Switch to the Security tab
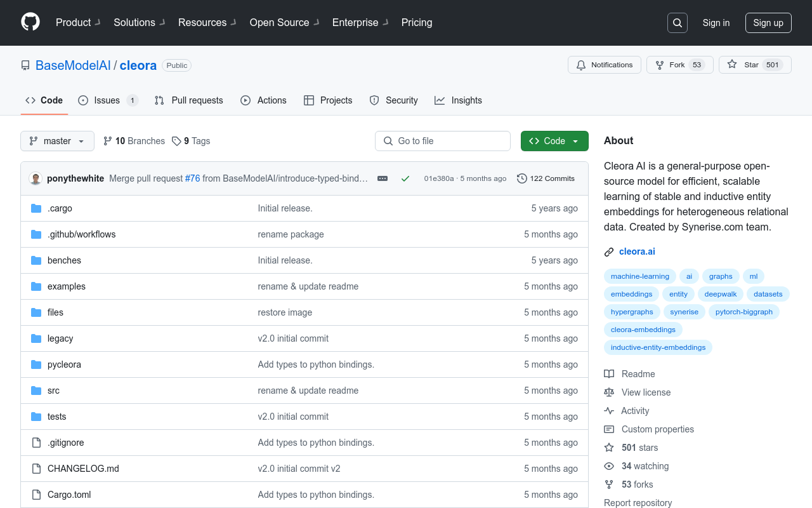Image resolution: width=812 pixels, height=508 pixels. [x=393, y=100]
